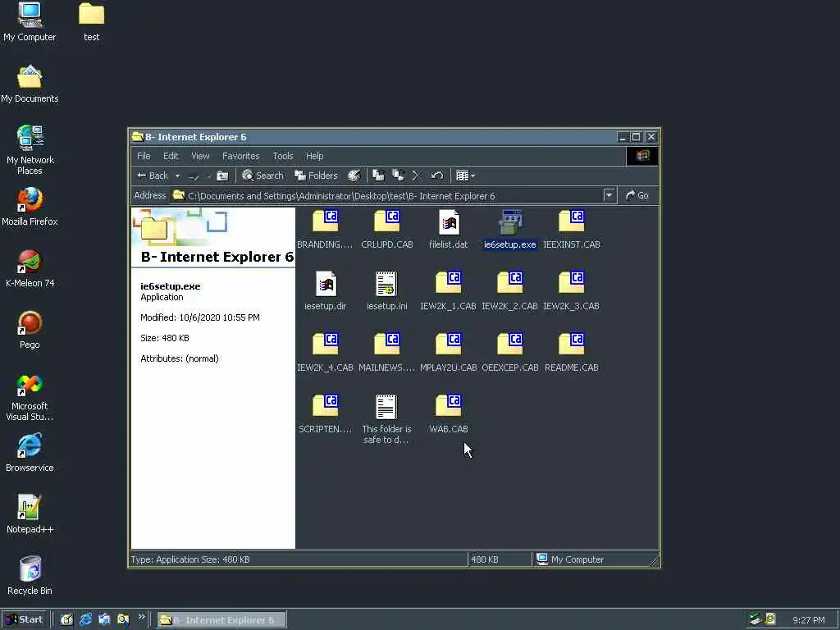Click Show Desktop quick launch icon
The image size is (840, 630).
coord(66,620)
